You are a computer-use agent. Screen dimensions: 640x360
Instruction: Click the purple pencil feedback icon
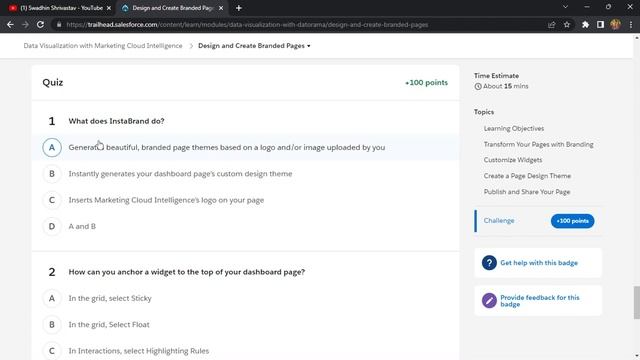pos(489,300)
